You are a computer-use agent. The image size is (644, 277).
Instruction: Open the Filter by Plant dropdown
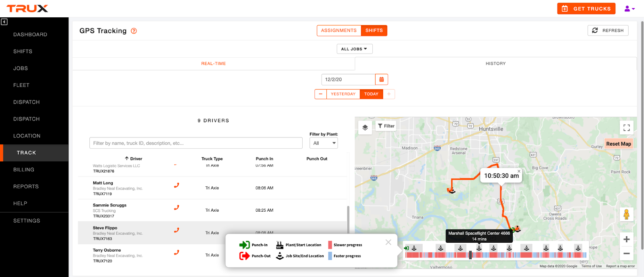click(324, 143)
